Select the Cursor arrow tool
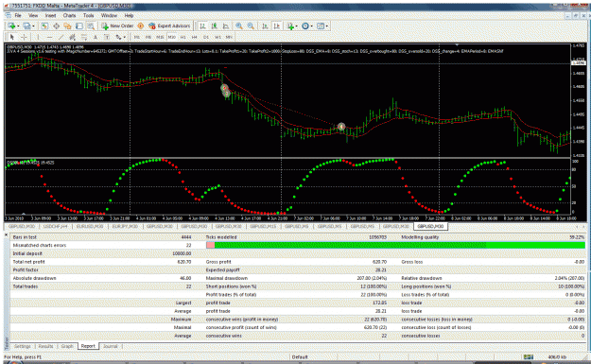Screen dimensions: 591x364 pos(11,37)
